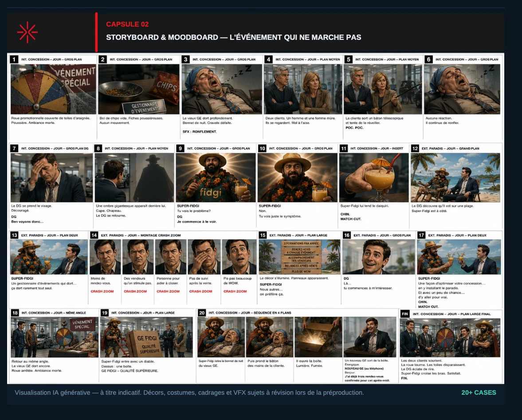Open FIN panel final wide thumbnail
Image resolution: width=522 pixels, height=420 pixels.
point(450,338)
